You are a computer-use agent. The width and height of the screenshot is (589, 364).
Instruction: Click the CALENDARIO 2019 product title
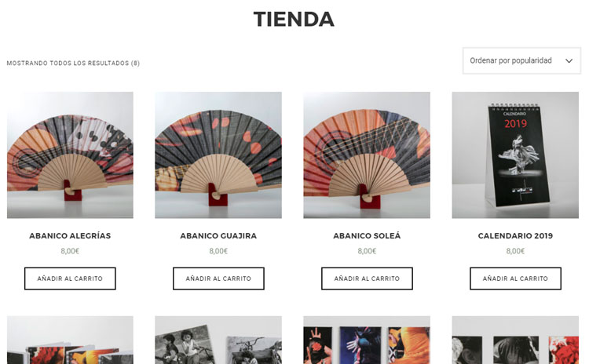515,235
